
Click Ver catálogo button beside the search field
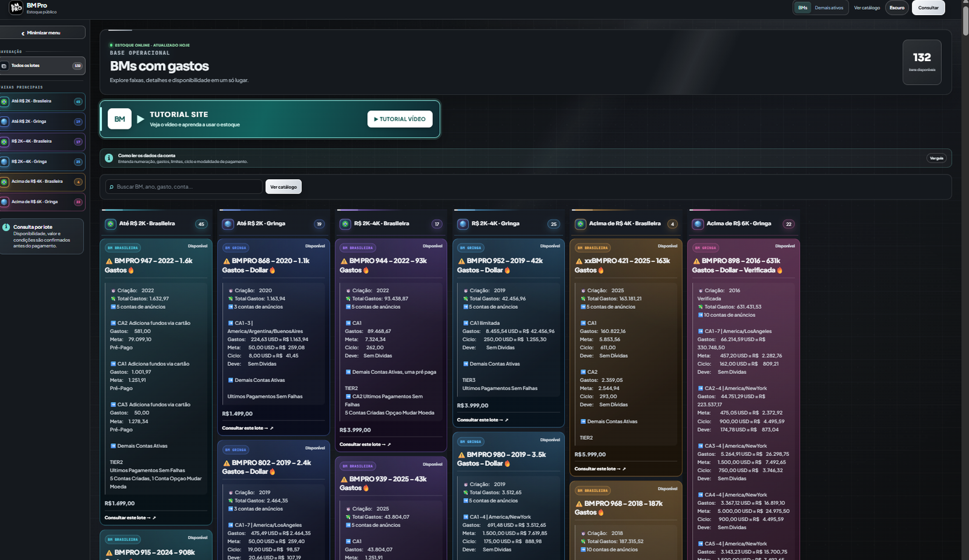pyautogui.click(x=283, y=187)
